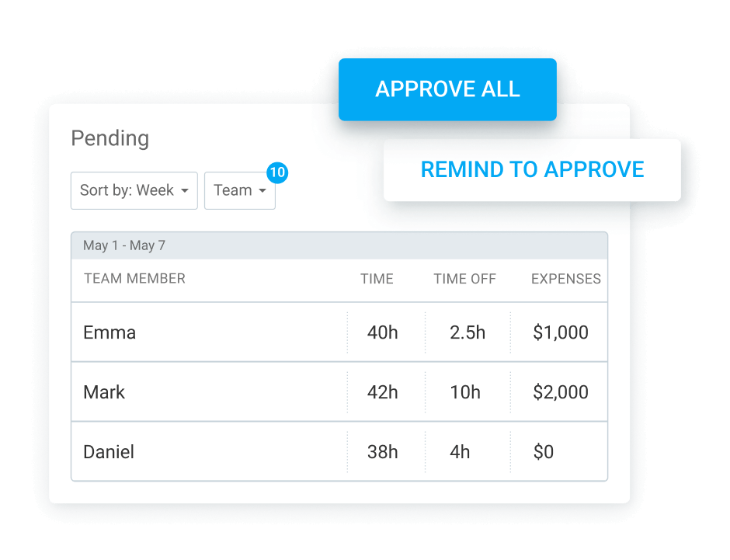This screenshot has width=730, height=560.
Task: Open Emma's timesheet row
Action: [x=109, y=332]
